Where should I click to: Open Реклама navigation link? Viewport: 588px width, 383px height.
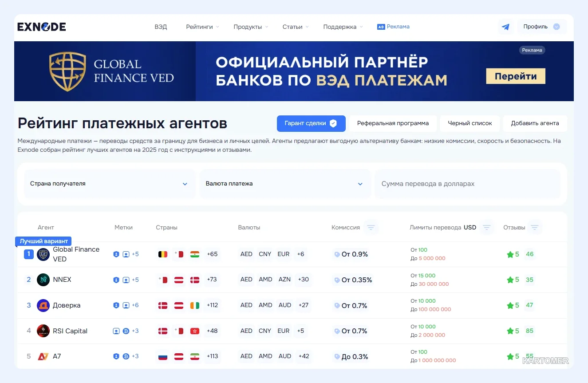click(x=398, y=27)
